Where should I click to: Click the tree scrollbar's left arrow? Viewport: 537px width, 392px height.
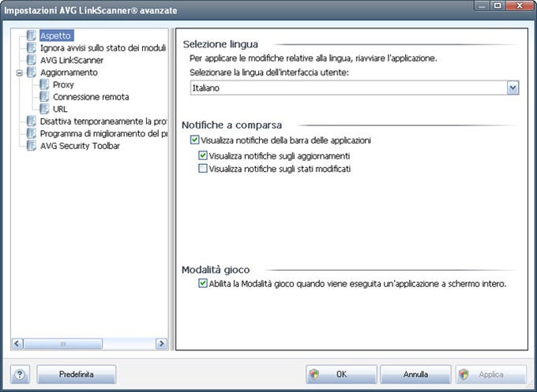point(17,343)
